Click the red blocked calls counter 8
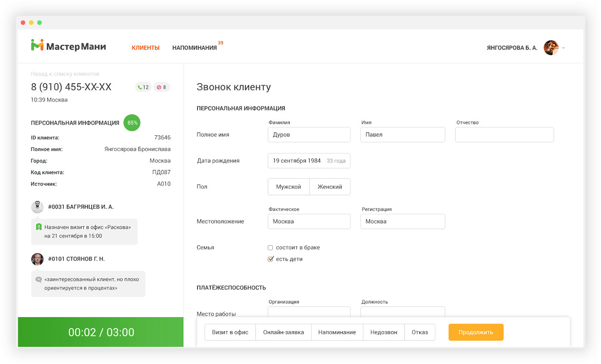This screenshot has width=601, height=364. [162, 87]
